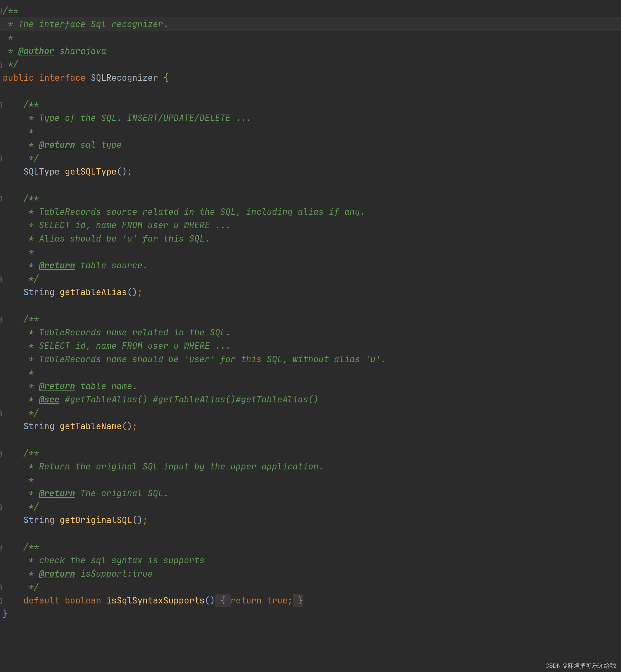Viewport: 621px width, 672px height.
Task: Click the opening brace after SQLRecognizer
Action: 166,78
